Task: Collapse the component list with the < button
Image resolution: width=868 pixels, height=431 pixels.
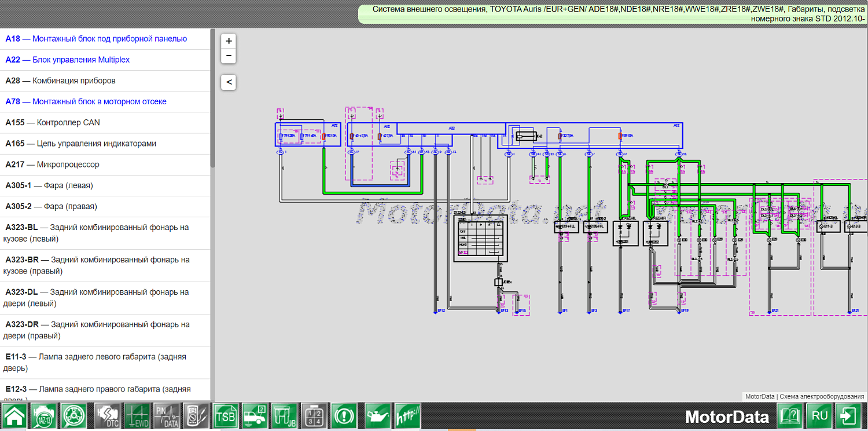Action: pos(229,82)
